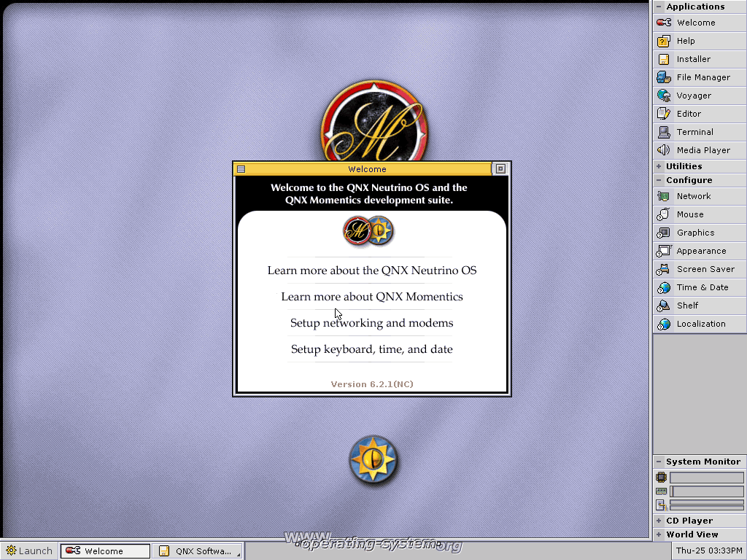Click the Welcome window title bar
This screenshot has width=747, height=560.
[367, 169]
